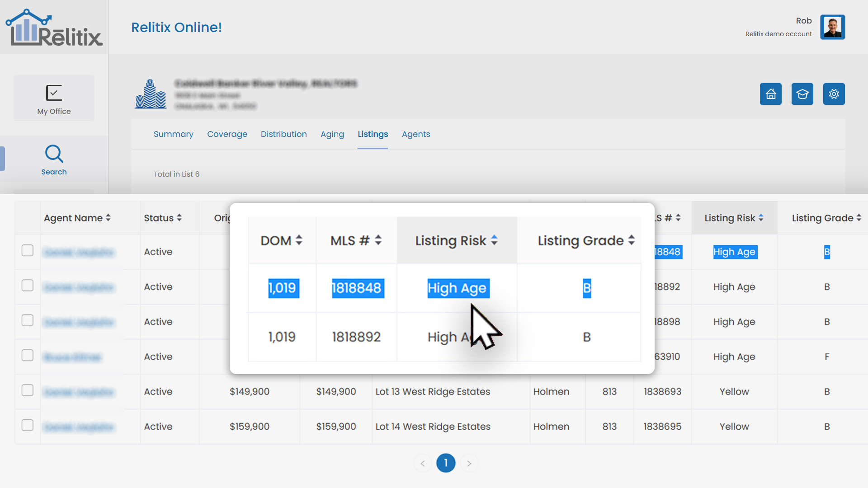The height and width of the screenshot is (488, 868).
Task: Sort listings by Listing Risk
Action: [734, 218]
